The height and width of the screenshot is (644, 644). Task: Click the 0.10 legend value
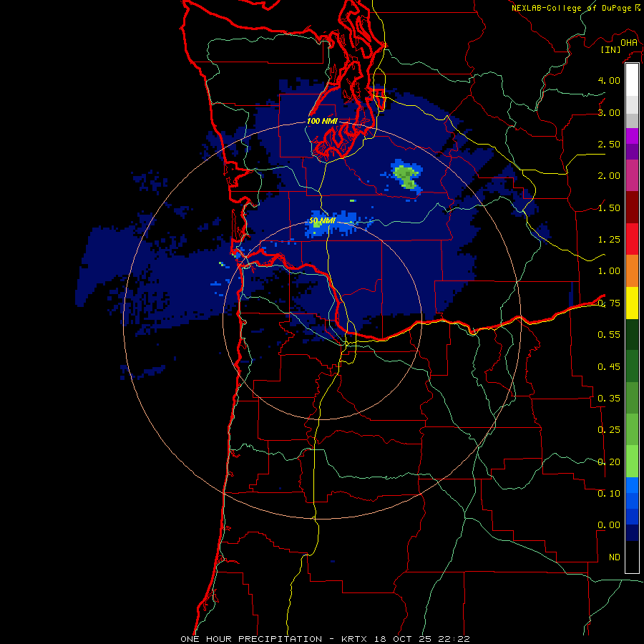click(609, 494)
